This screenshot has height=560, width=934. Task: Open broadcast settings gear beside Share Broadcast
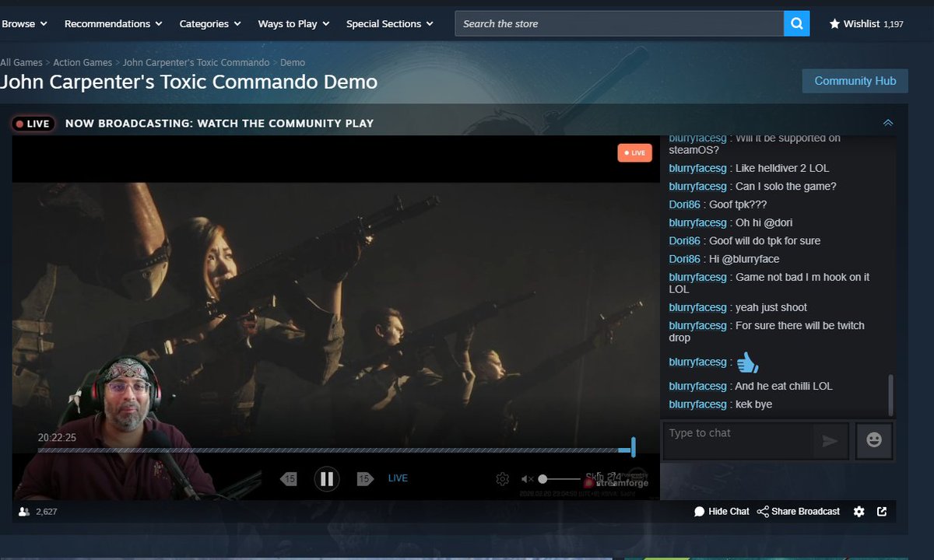click(859, 512)
